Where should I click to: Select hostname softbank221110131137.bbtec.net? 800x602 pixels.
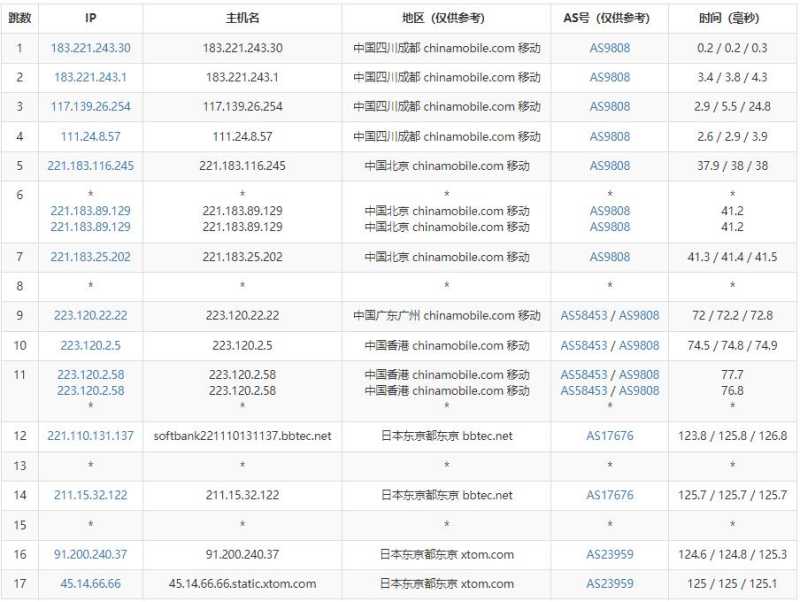(x=242, y=436)
